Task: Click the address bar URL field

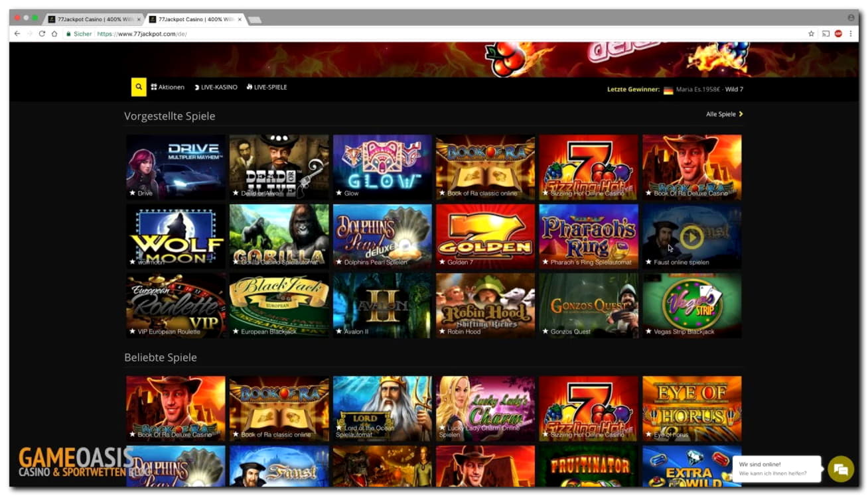Action: tap(431, 34)
